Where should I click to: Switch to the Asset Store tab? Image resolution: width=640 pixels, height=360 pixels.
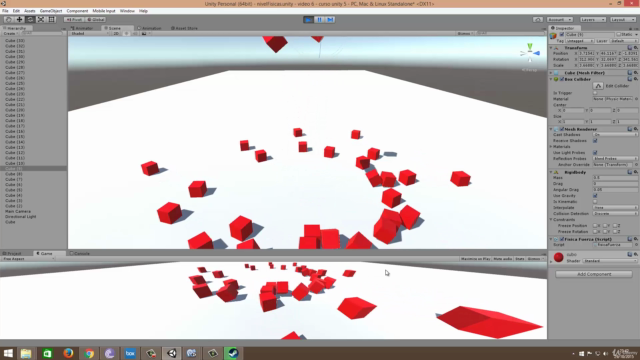coord(184,28)
